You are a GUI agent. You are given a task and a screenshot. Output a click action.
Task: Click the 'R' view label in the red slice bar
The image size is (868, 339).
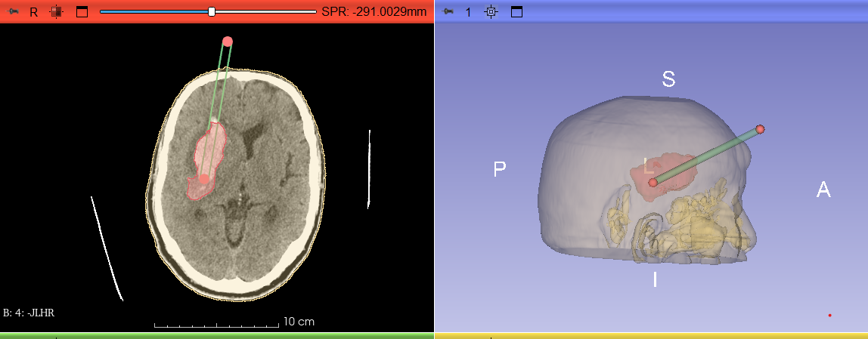pyautogui.click(x=34, y=12)
